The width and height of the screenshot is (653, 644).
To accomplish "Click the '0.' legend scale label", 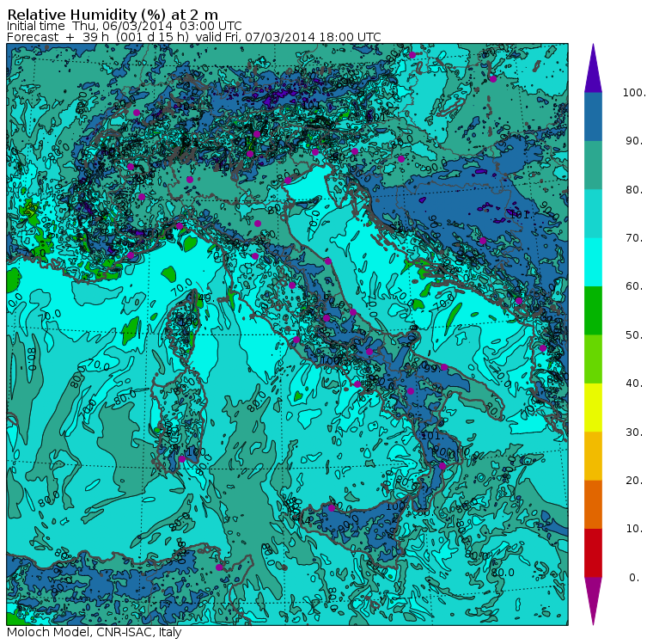I will (634, 577).
